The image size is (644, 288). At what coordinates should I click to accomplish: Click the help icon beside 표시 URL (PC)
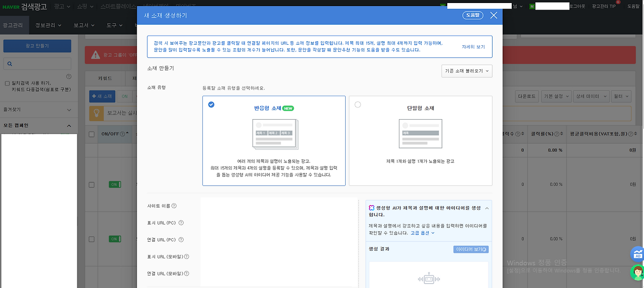tap(181, 223)
